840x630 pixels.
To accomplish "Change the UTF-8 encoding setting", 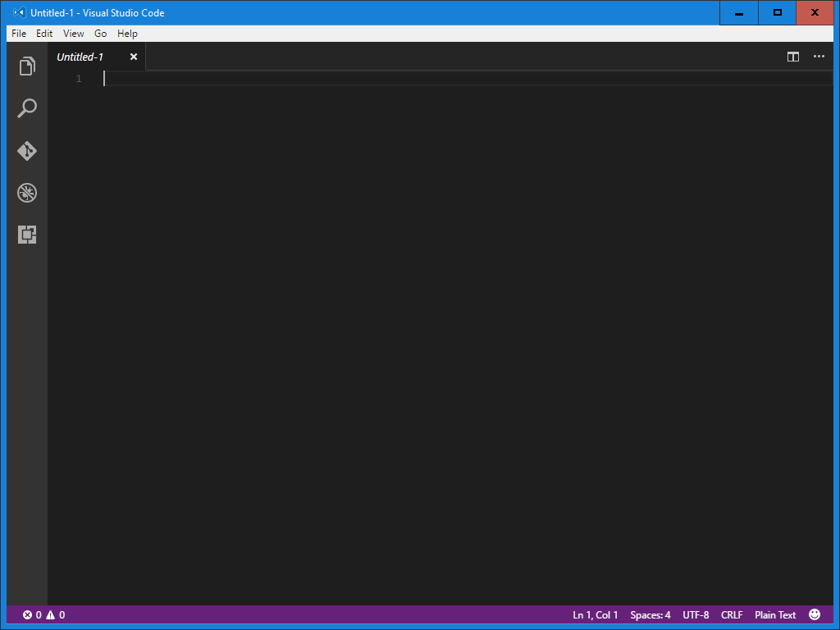I will [696, 614].
